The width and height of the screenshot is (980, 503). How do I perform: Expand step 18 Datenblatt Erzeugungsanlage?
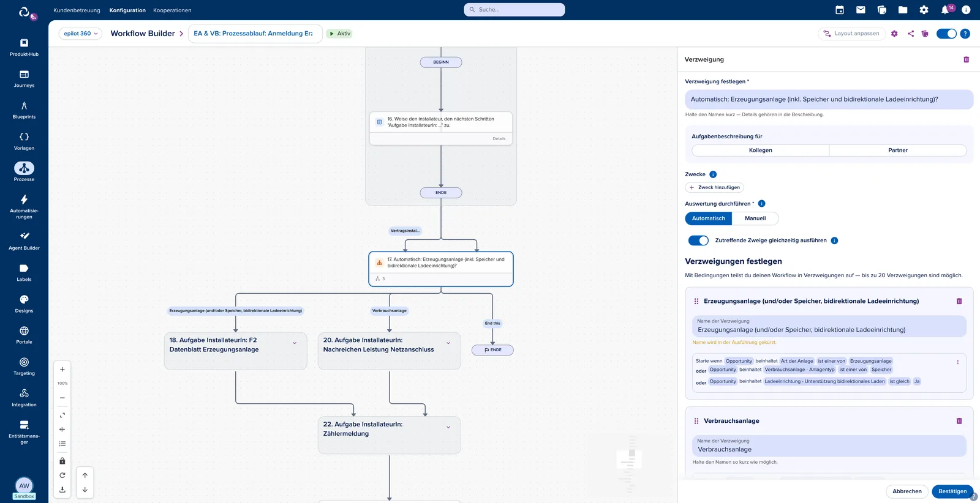click(x=295, y=343)
